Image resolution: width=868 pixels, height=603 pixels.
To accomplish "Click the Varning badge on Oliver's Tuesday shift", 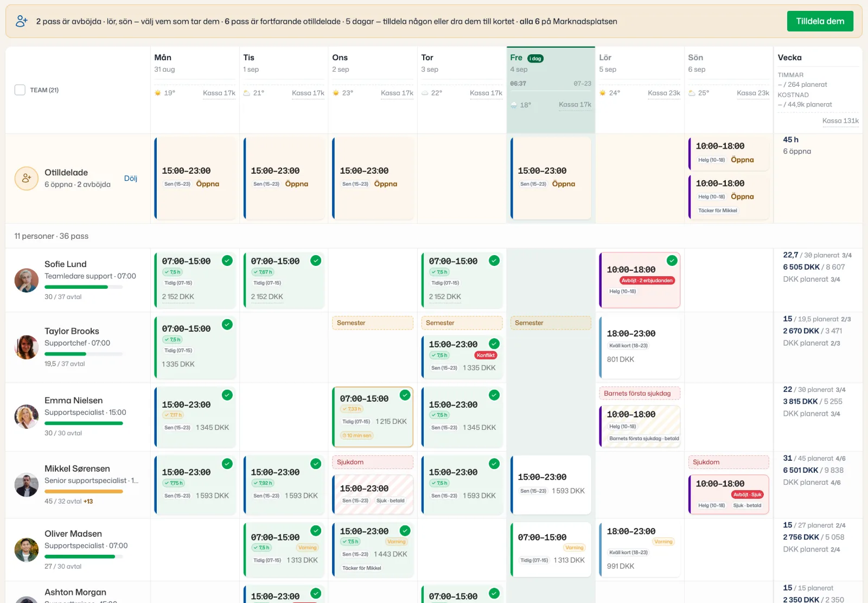I will 307,548.
